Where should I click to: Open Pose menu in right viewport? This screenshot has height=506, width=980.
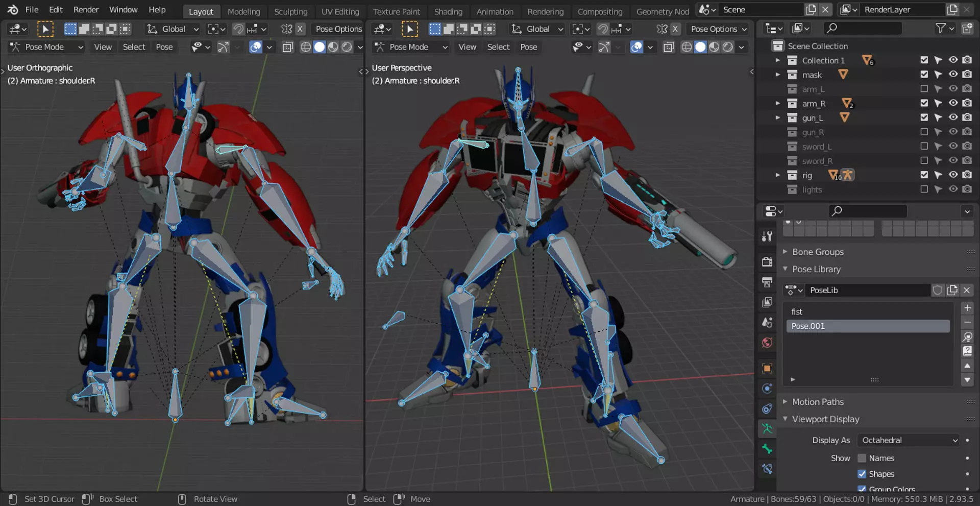pos(529,47)
